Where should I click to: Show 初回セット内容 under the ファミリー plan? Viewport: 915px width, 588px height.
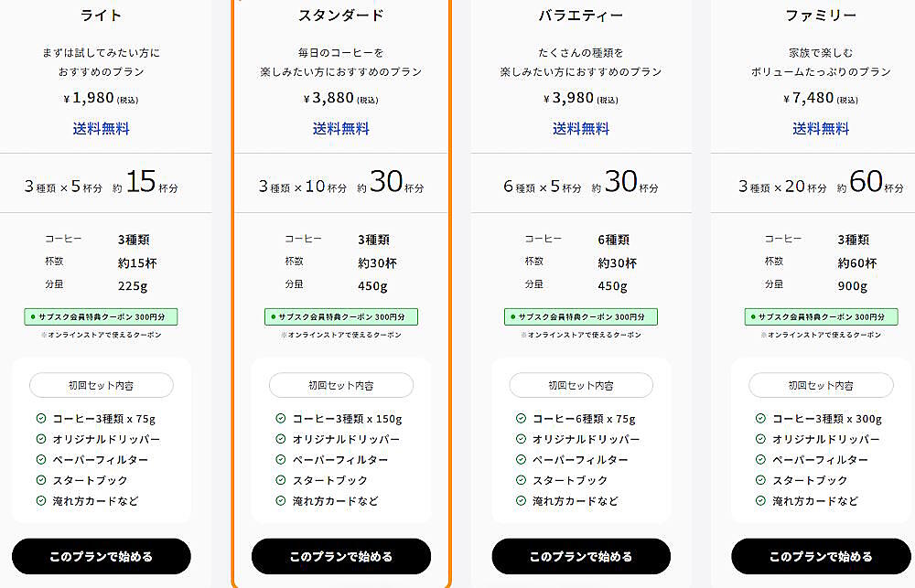821,385
